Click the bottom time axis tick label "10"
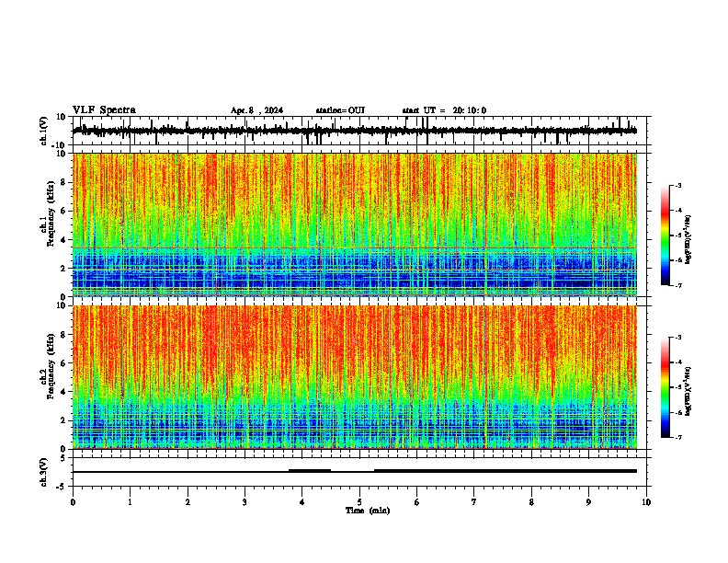This screenshot has width=728, height=563. click(646, 502)
